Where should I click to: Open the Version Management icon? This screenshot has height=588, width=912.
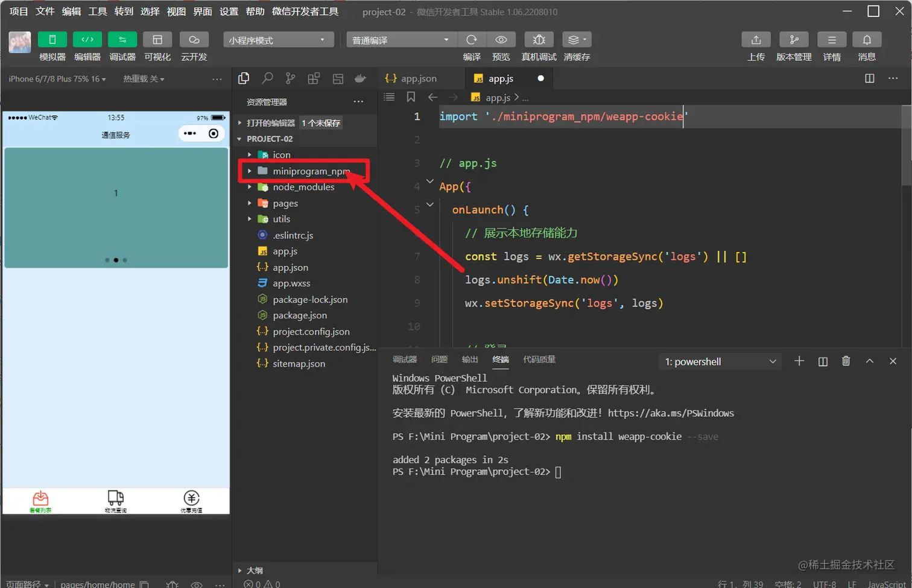click(794, 40)
